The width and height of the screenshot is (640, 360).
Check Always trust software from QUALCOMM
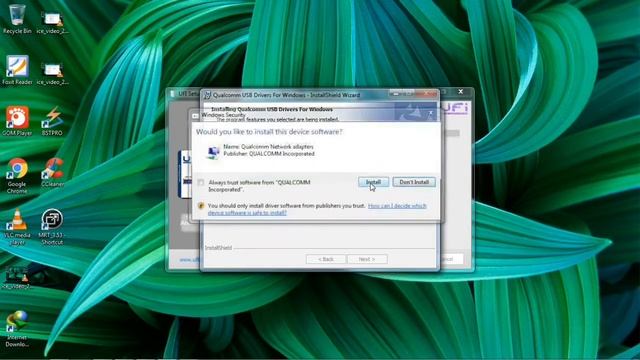pos(201,182)
